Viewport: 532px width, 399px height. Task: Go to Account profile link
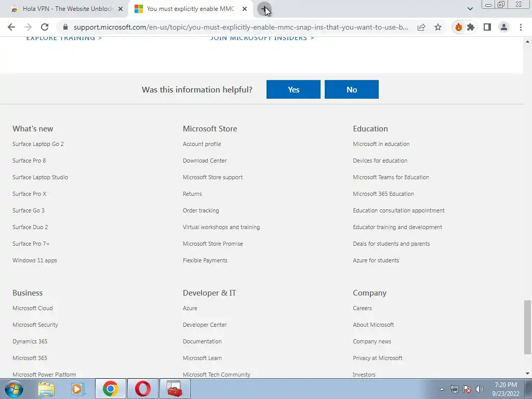pos(202,144)
